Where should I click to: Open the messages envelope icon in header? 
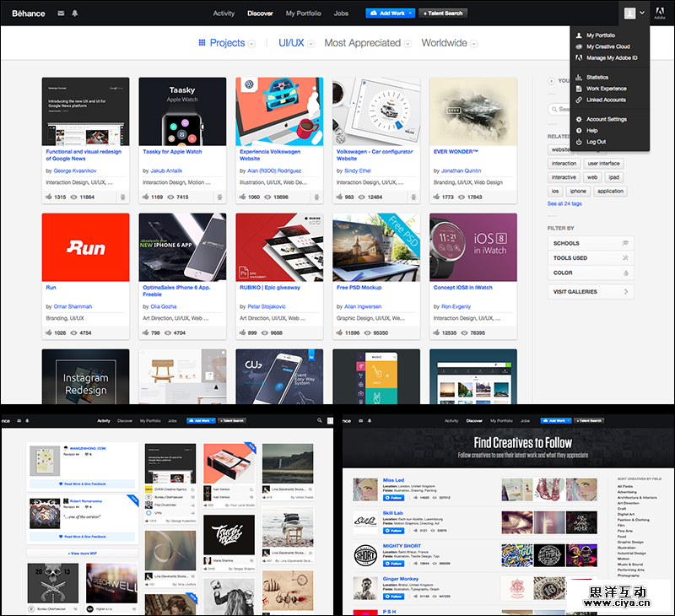(61, 14)
